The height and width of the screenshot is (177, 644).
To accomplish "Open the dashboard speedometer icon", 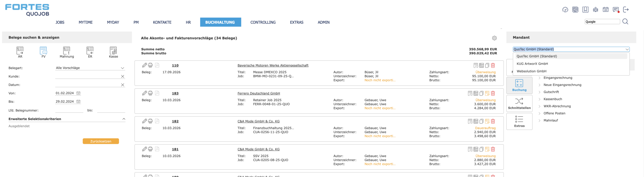I will [565, 10].
